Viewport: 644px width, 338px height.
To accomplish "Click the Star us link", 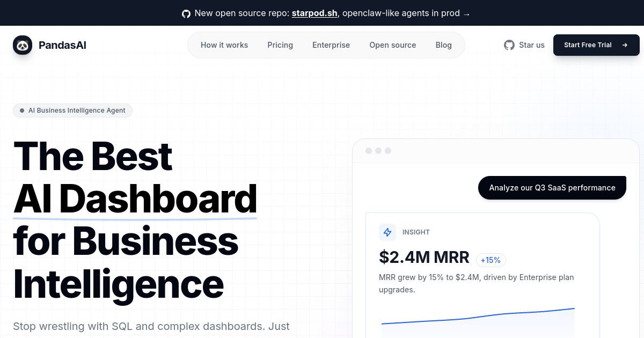I will pyautogui.click(x=524, y=45).
